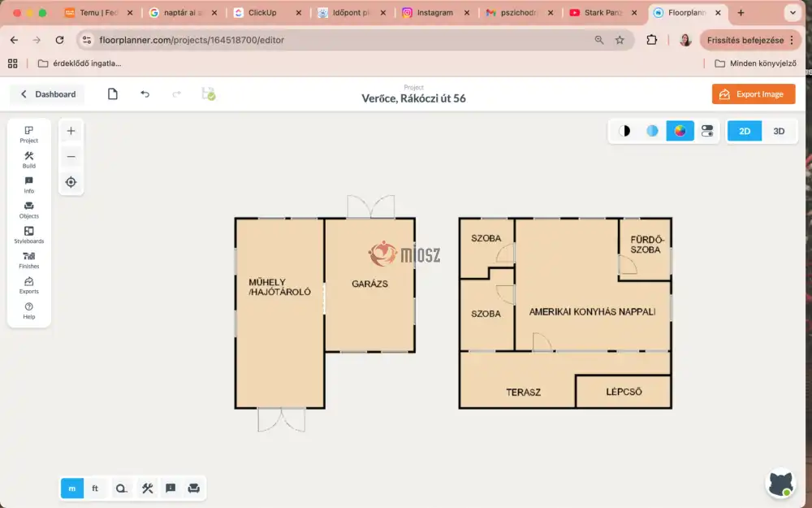Click the project title Verőce, Rákóczi út 56
The height and width of the screenshot is (508, 812).
click(x=414, y=98)
